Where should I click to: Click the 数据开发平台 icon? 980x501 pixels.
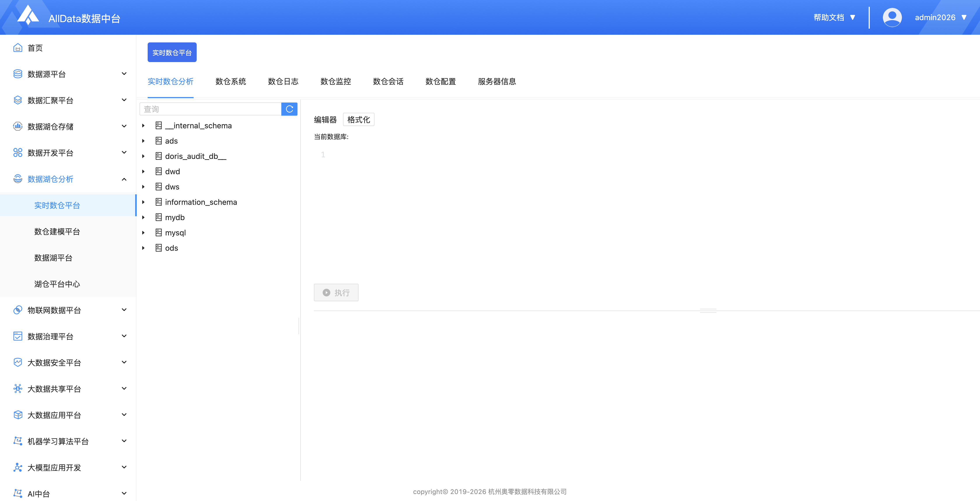pos(17,152)
